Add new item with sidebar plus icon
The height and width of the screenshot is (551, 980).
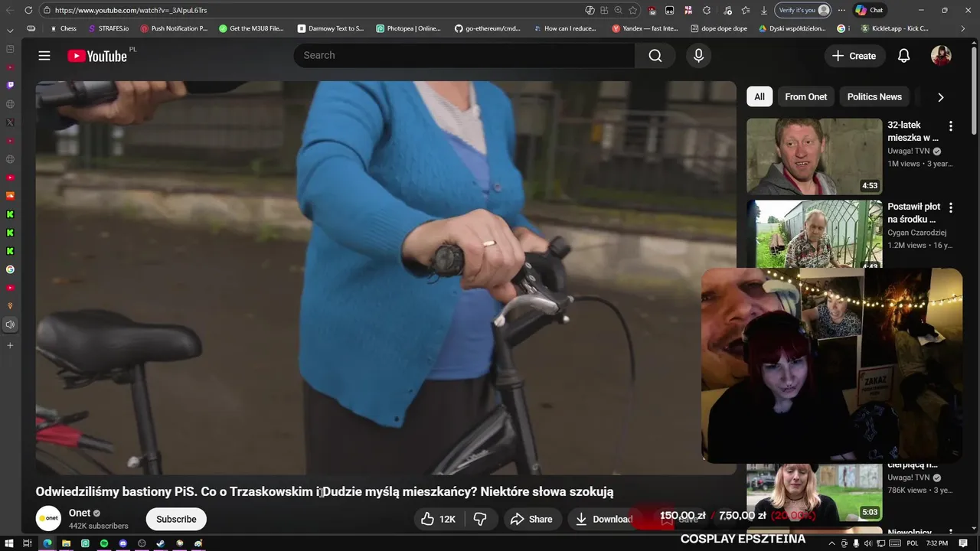[10, 346]
